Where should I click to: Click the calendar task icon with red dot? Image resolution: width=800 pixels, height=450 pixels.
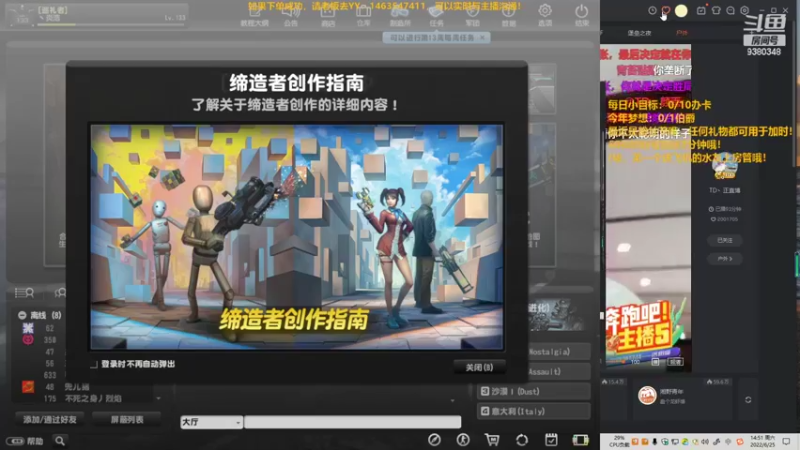[702, 10]
